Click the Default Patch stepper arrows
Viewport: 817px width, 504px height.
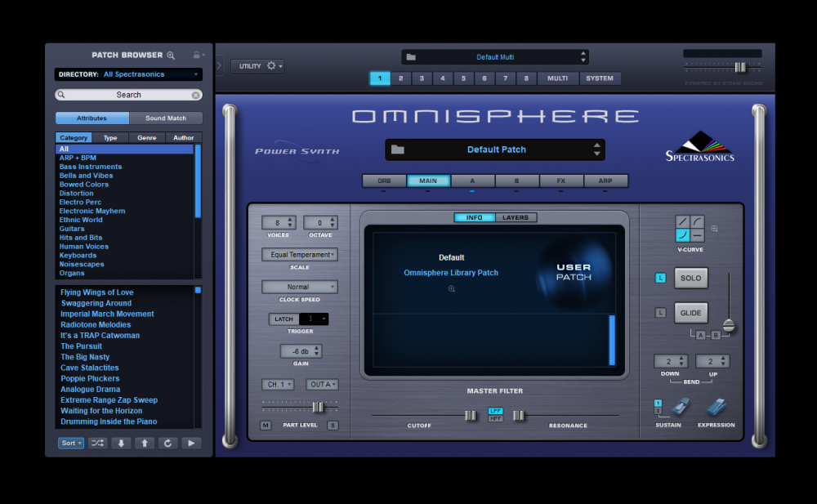click(x=596, y=149)
